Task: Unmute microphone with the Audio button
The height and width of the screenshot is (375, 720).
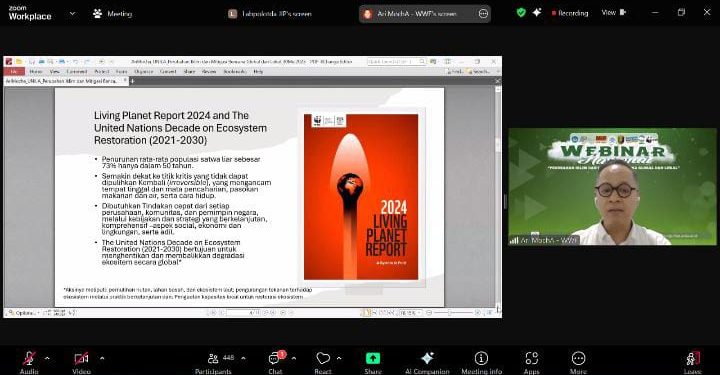Action: coord(29,362)
